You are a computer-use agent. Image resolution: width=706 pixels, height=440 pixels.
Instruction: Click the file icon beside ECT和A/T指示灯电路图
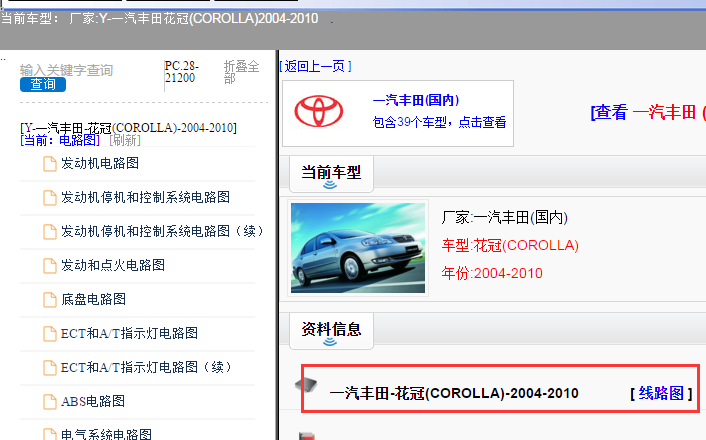tap(50, 334)
